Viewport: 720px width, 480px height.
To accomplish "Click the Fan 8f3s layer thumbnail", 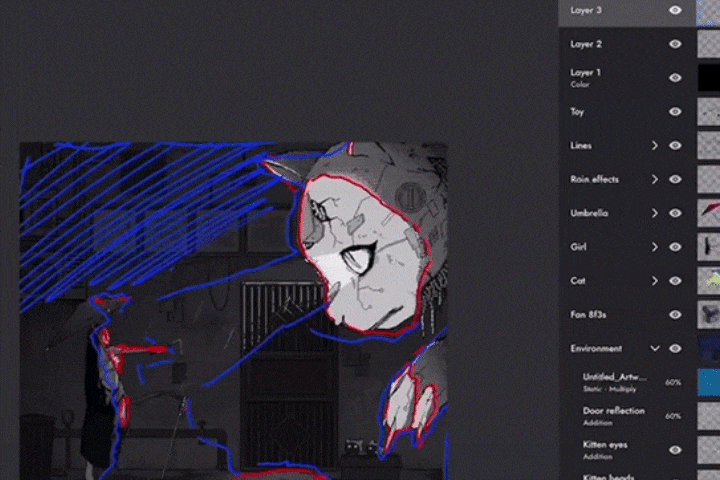I will click(709, 315).
